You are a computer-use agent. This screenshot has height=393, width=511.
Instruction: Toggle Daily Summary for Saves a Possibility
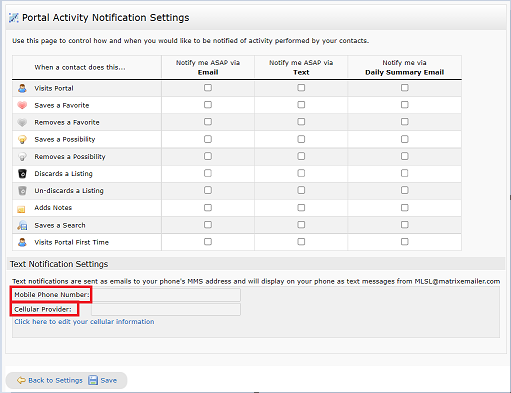tap(405, 139)
